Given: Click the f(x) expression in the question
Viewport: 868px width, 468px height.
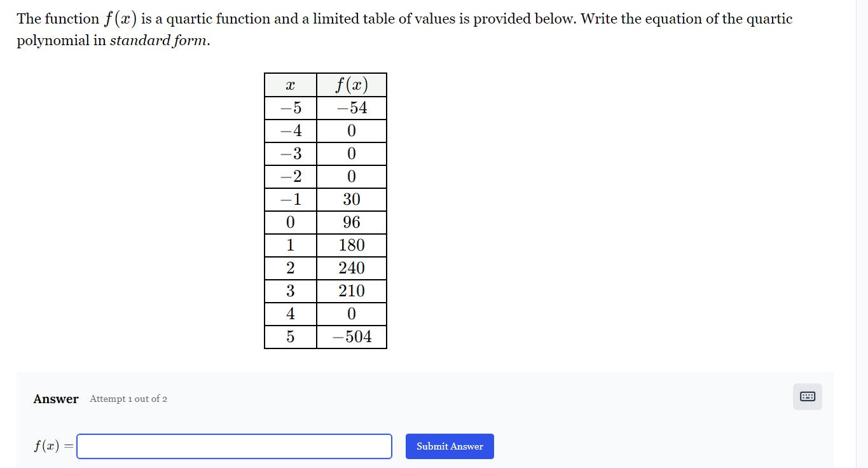Looking at the screenshot, I should (x=120, y=19).
